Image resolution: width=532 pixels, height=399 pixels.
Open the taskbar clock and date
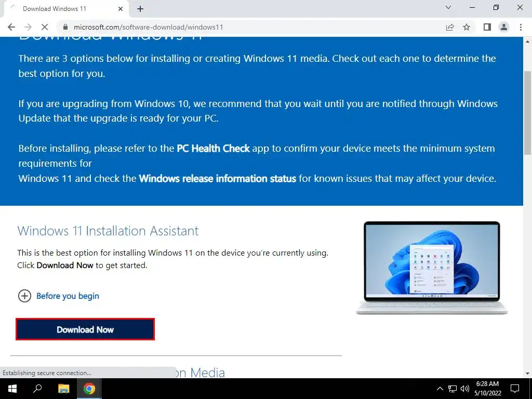point(487,389)
